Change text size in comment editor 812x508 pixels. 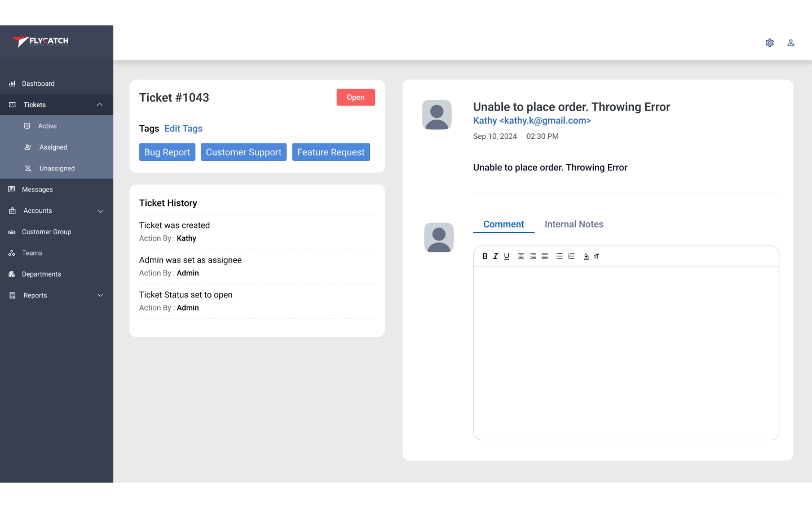coord(596,256)
